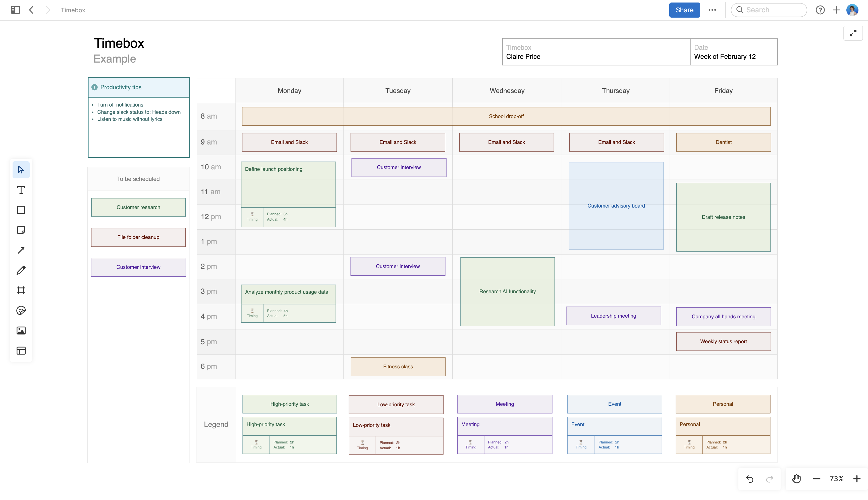868x500 pixels.
Task: Open the Templates layout tool
Action: coord(21,351)
